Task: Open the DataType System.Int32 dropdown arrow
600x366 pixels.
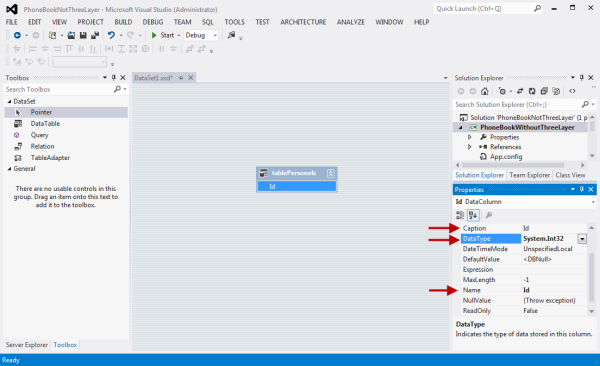Action: (582, 239)
